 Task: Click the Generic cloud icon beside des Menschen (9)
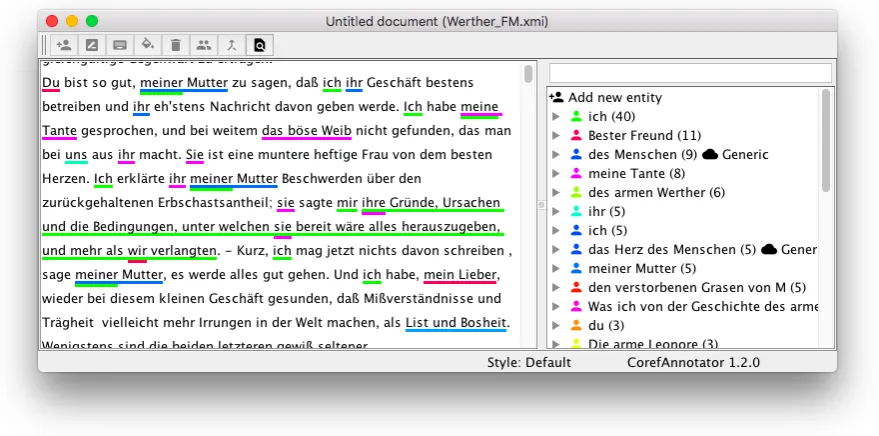click(x=710, y=155)
